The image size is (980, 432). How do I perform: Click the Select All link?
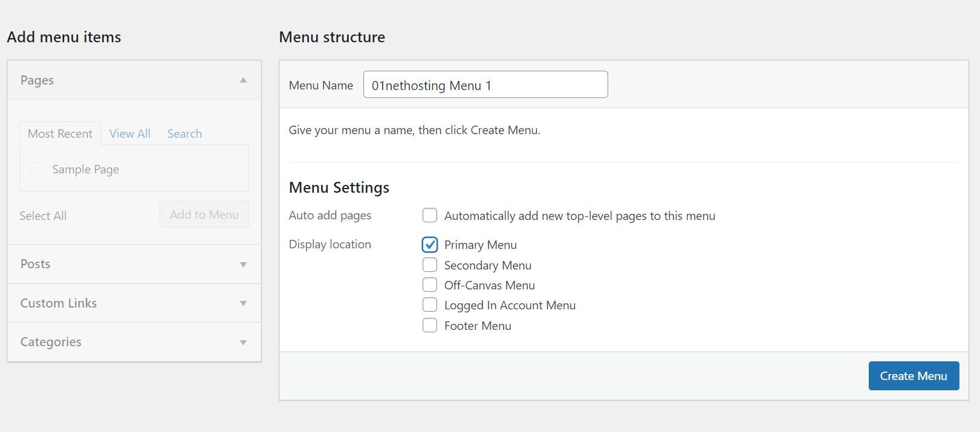coord(43,216)
